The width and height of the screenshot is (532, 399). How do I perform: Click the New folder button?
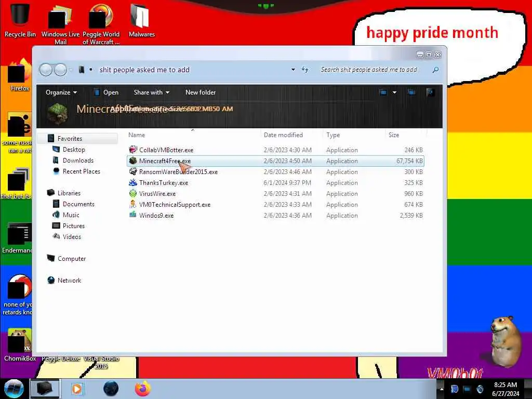[201, 92]
